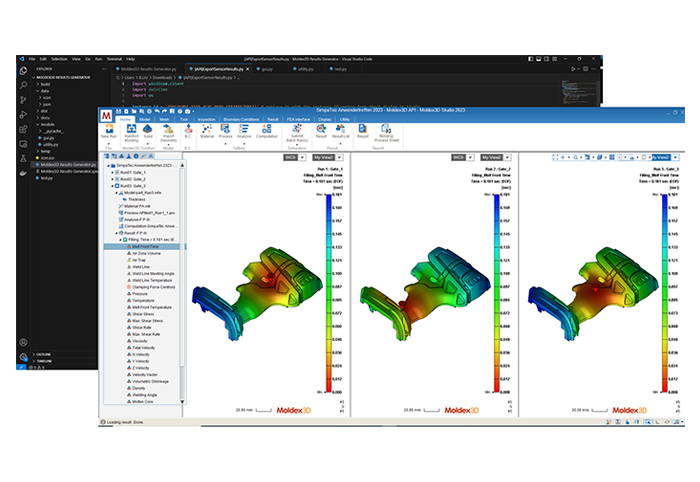Click the Moldex3D red M application logo
Viewport: 700px width, 482px height.
(x=106, y=116)
